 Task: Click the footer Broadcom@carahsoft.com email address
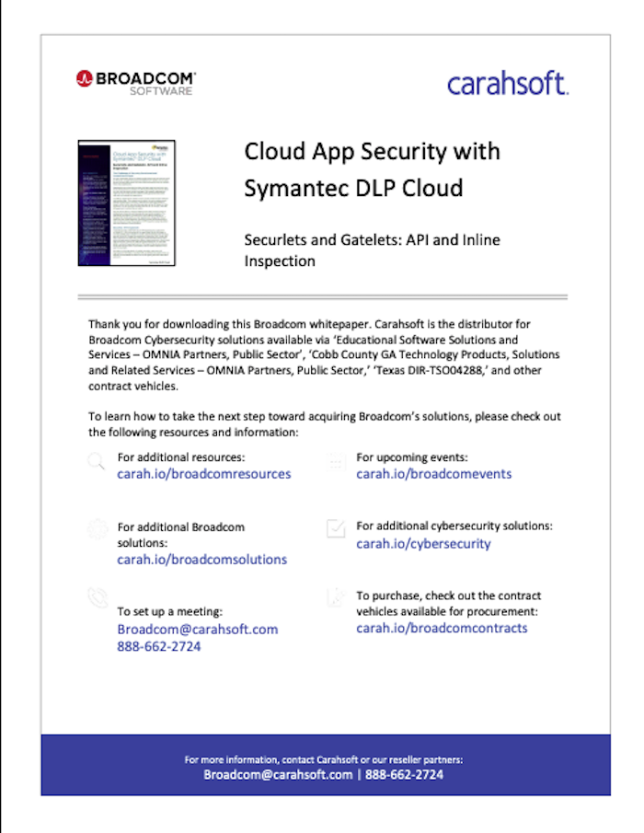(x=278, y=775)
